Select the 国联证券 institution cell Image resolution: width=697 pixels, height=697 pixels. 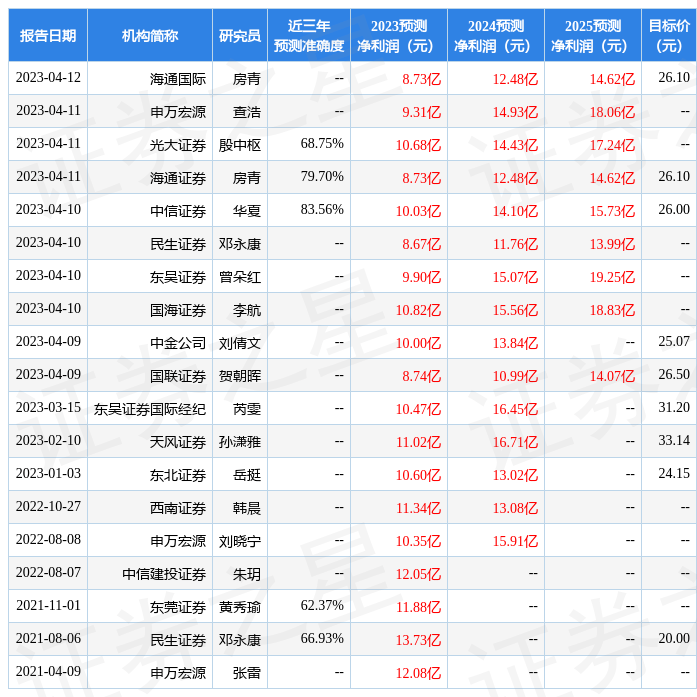(x=178, y=376)
